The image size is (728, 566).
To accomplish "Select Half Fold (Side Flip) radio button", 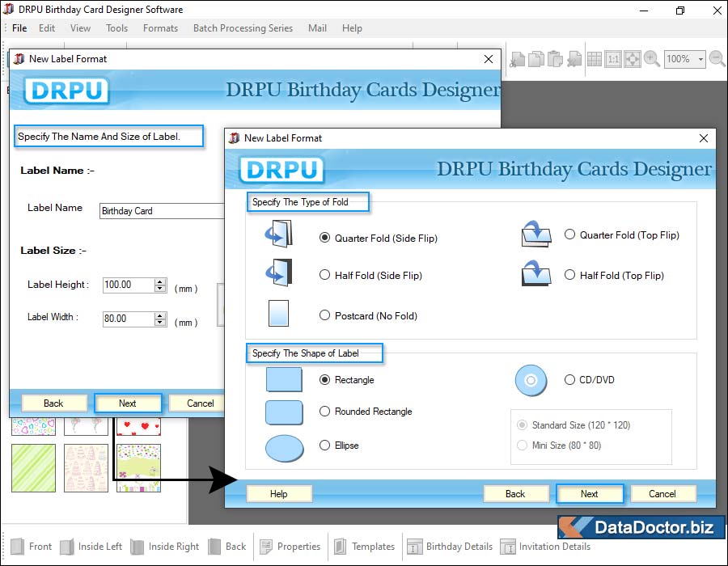I will pos(324,275).
